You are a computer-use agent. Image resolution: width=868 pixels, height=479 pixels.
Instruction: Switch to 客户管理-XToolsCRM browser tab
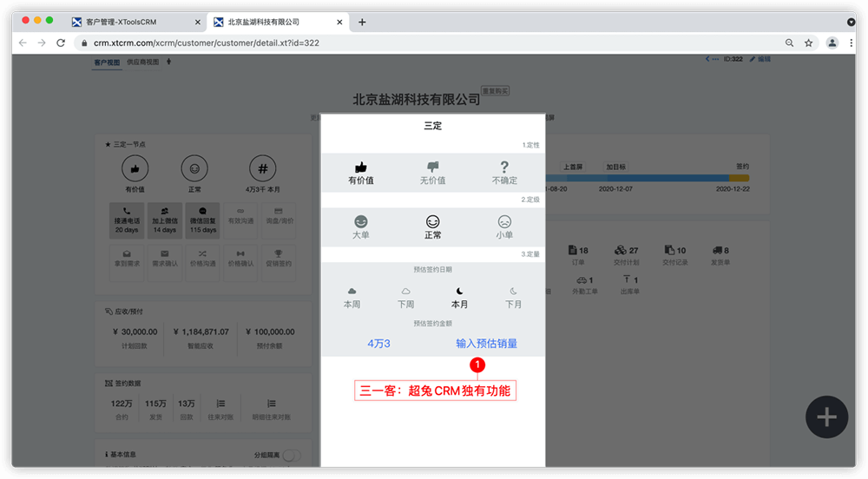coord(137,22)
